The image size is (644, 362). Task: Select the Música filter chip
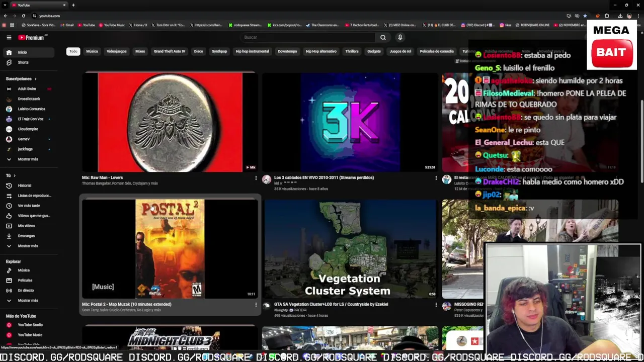[92, 51]
